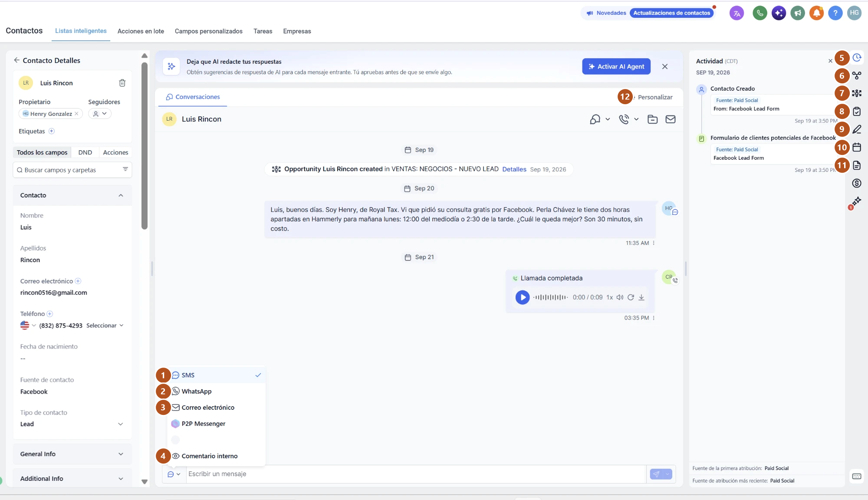Open Actualizaciones de contactos badge
Viewport: 868px width, 500px height.
671,13
